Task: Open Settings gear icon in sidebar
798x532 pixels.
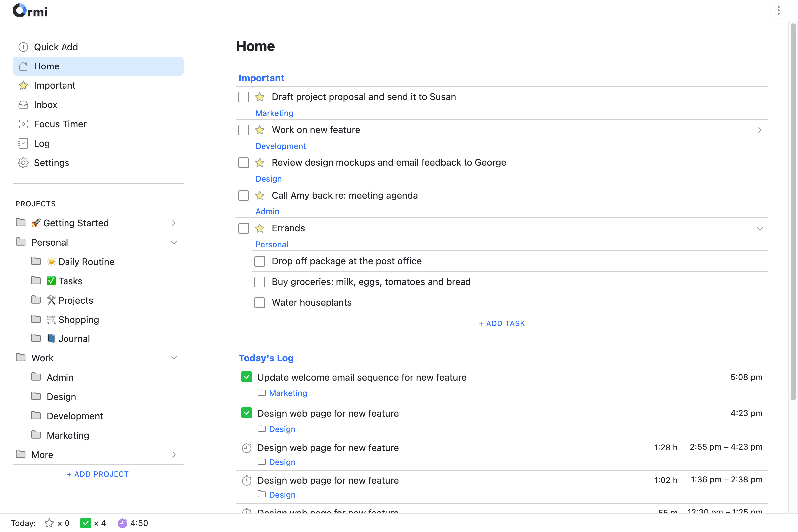Action: pyautogui.click(x=23, y=163)
